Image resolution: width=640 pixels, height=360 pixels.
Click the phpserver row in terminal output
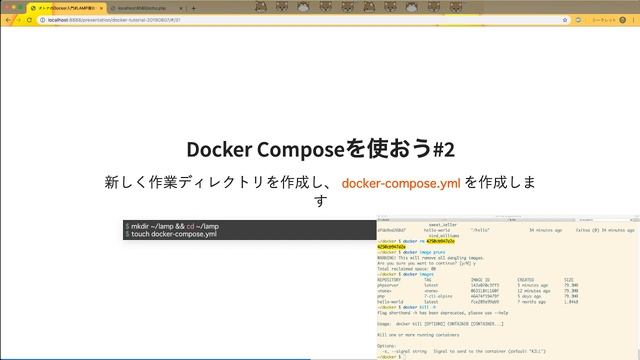[478, 285]
